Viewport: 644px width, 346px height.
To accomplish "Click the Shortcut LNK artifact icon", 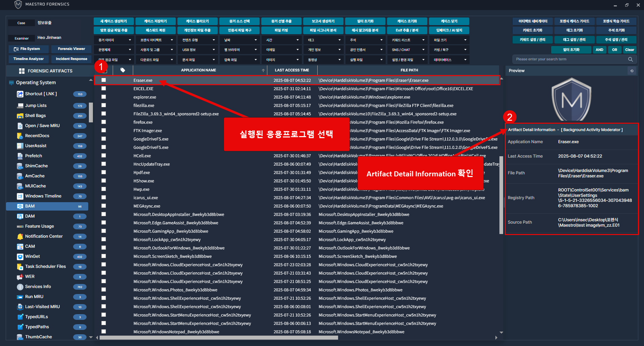I will 20,94.
